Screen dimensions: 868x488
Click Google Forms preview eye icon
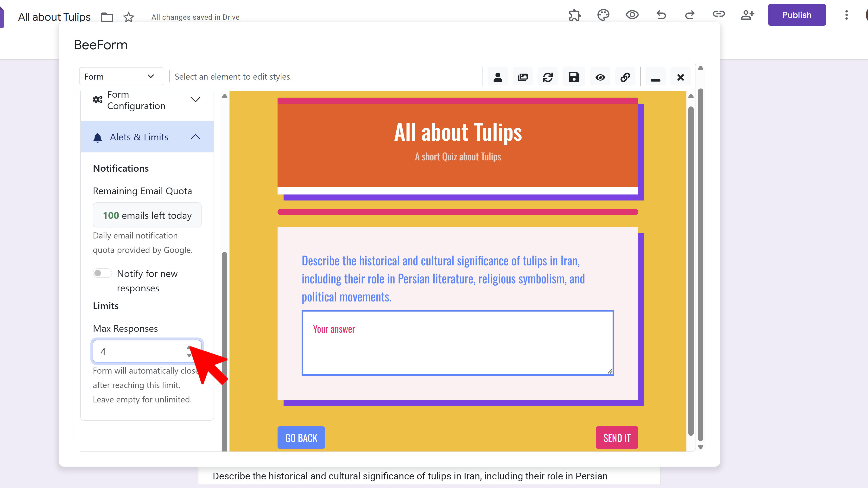click(632, 15)
